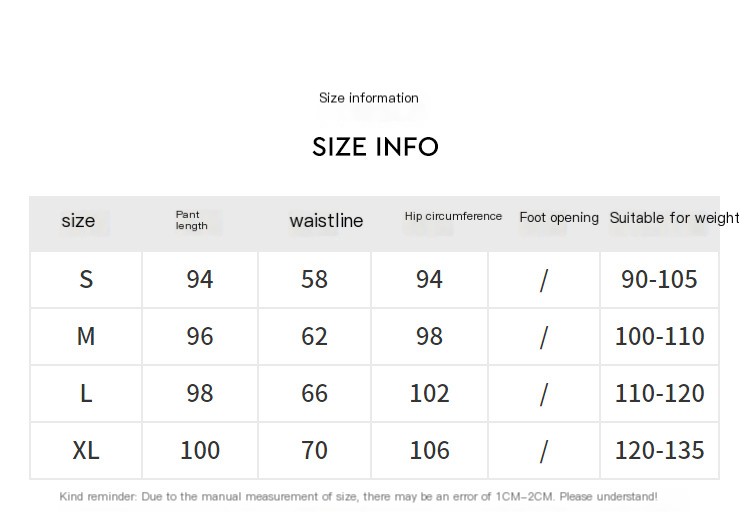Click the M size row label
The height and width of the screenshot is (515, 750).
(x=86, y=336)
